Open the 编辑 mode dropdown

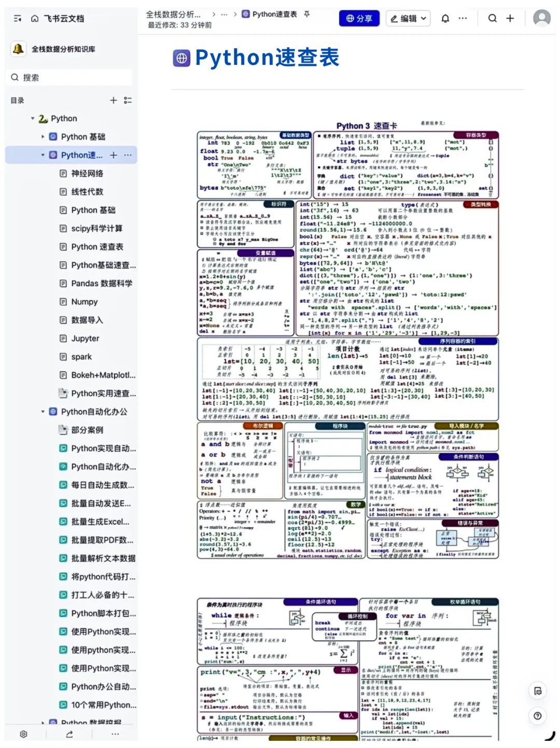(409, 19)
